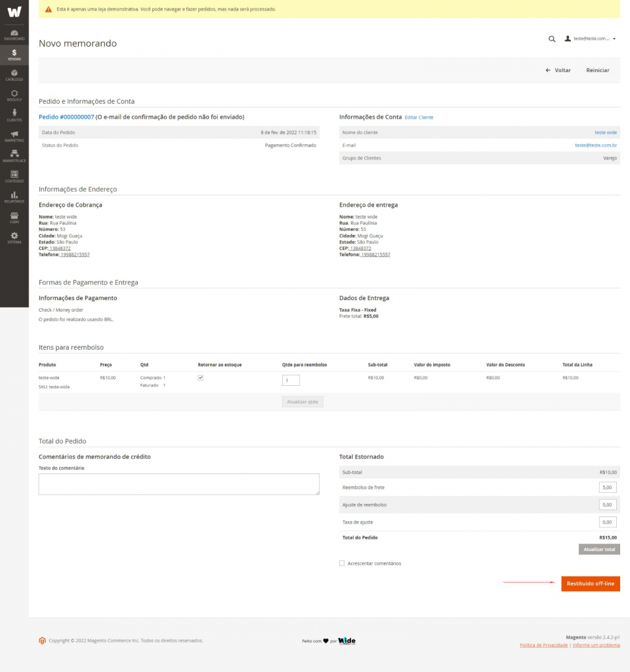630x672 pixels.
Task: Click the Qtde para reembolso input
Action: click(291, 380)
